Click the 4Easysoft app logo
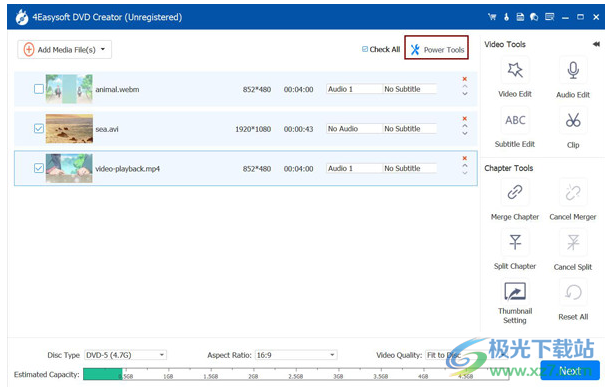605x387 pixels. tap(22, 17)
